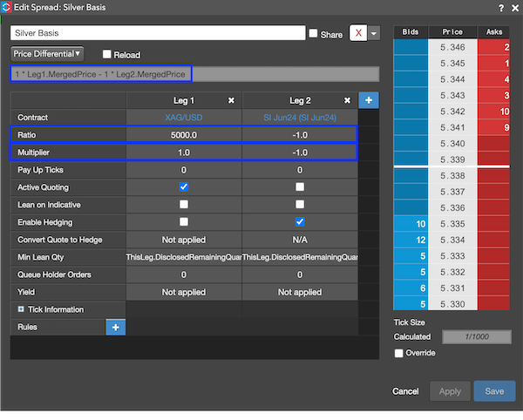
Task: Uncheck Active Quoting for Leg 1
Action: [184, 187]
